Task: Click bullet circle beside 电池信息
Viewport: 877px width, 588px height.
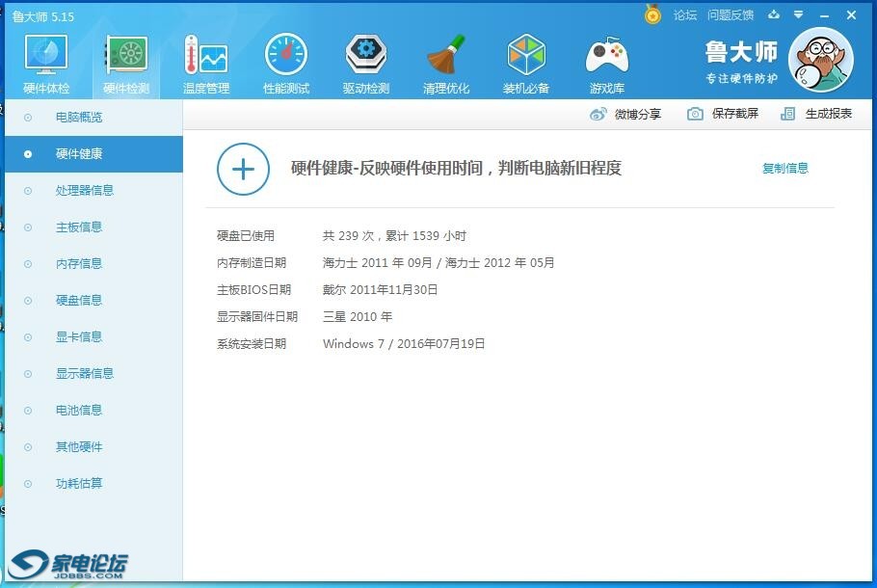Action: coord(28,411)
